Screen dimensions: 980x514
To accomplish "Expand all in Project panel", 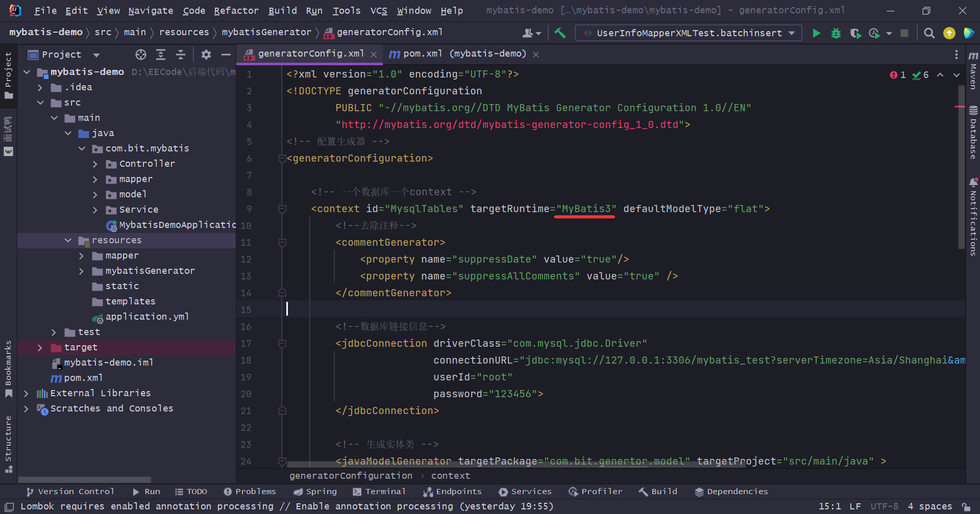I will click(161, 55).
